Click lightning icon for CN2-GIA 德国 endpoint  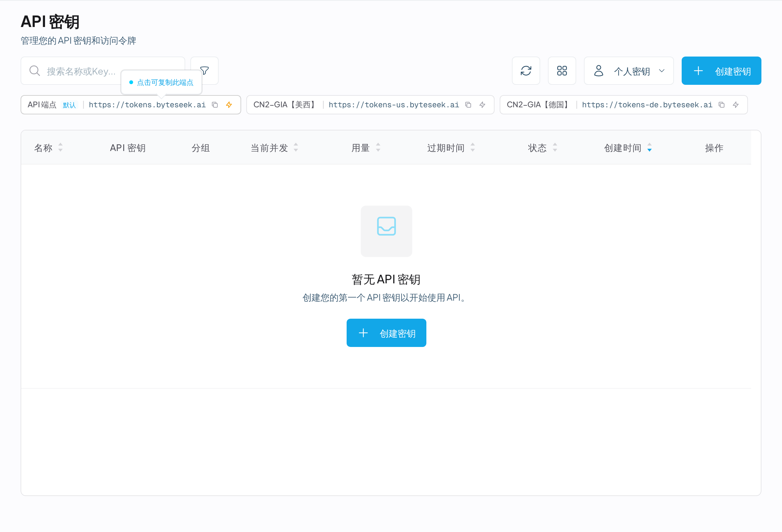[736, 105]
